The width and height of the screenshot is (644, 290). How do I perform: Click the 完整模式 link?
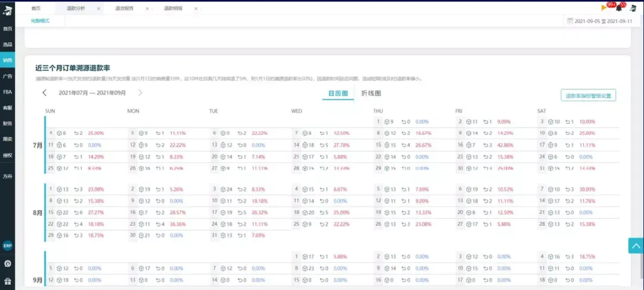coord(41,20)
